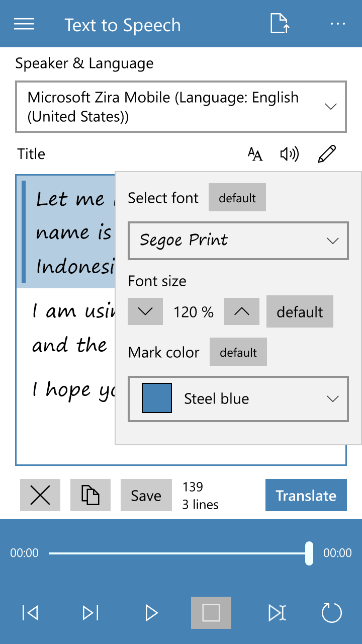Open the more options ellipsis menu
The height and width of the screenshot is (644, 362).
[338, 24]
